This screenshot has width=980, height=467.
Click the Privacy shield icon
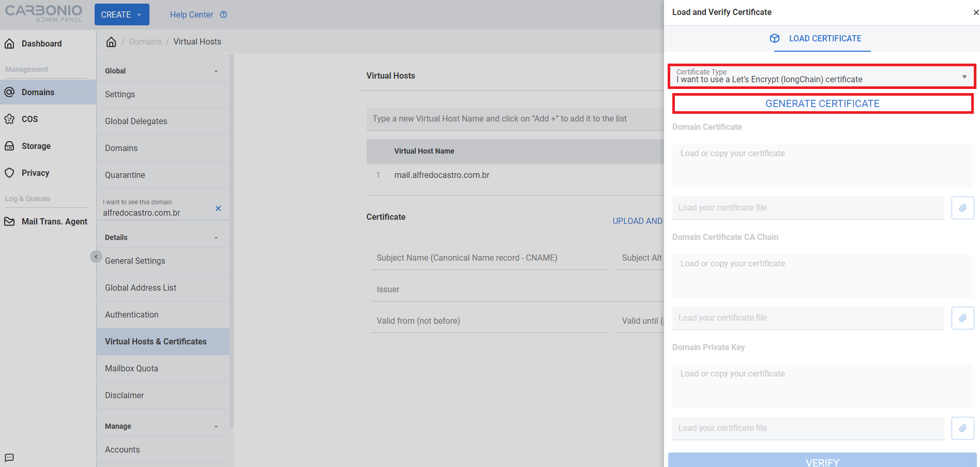9,173
